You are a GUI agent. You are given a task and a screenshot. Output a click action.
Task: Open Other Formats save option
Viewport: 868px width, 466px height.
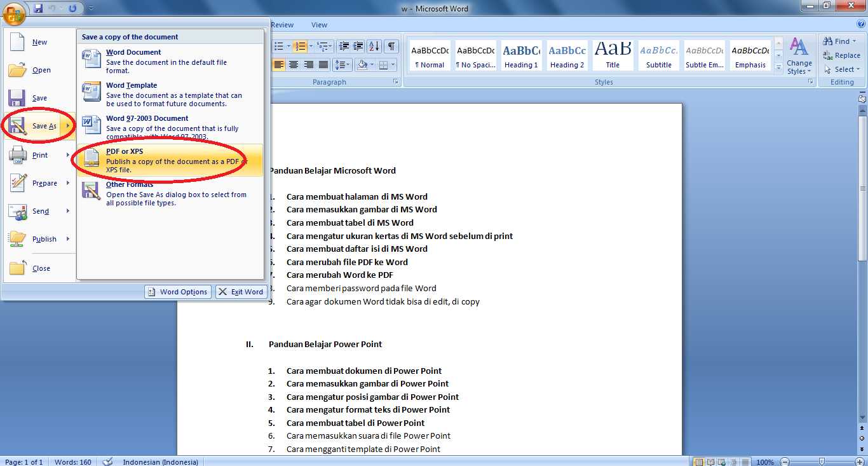click(x=170, y=194)
